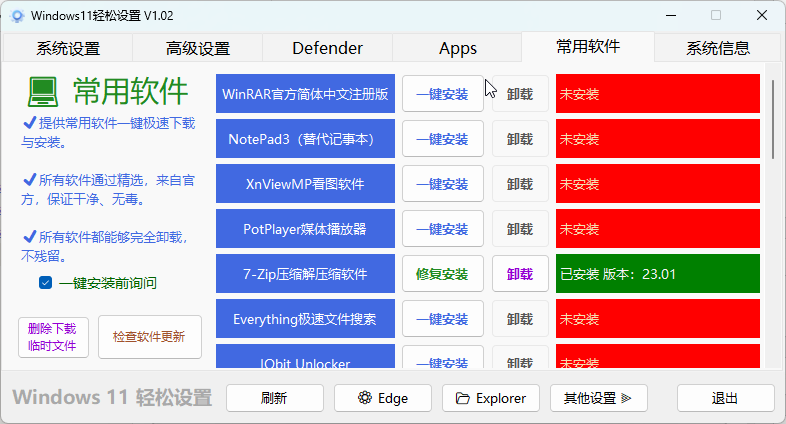786x424 pixels.
Task: Maximize the Windows11轻松设置 window
Action: pos(716,16)
